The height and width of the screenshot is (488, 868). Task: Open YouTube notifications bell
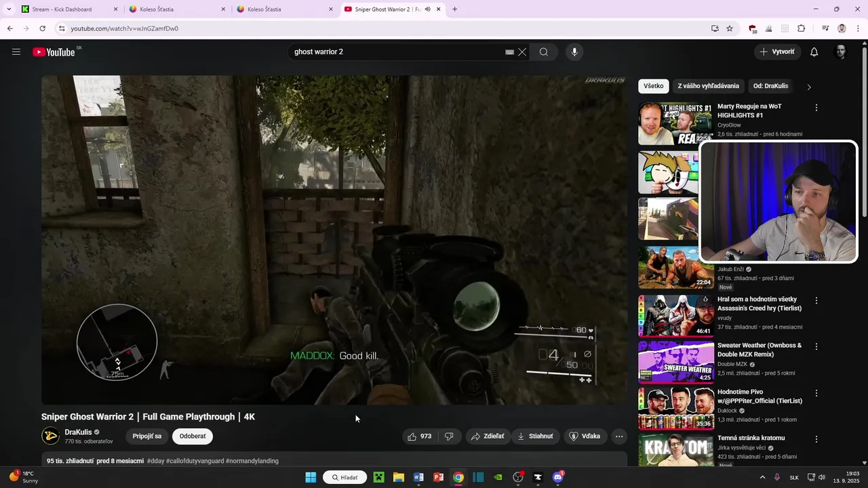tap(814, 52)
